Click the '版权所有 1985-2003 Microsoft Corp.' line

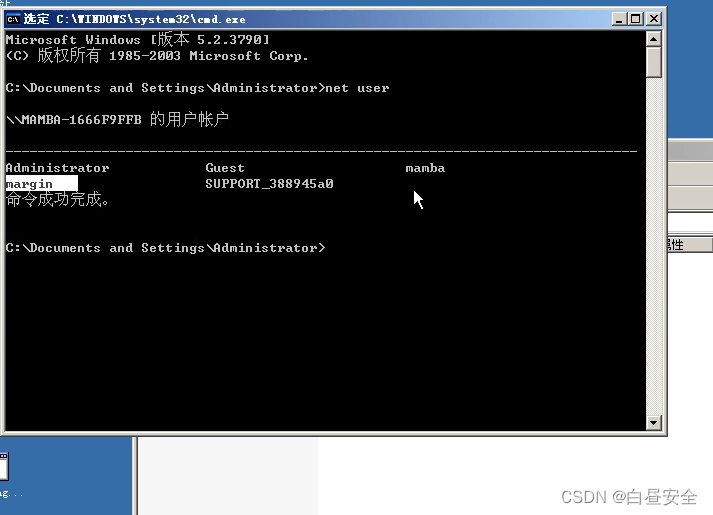[x=157, y=56]
